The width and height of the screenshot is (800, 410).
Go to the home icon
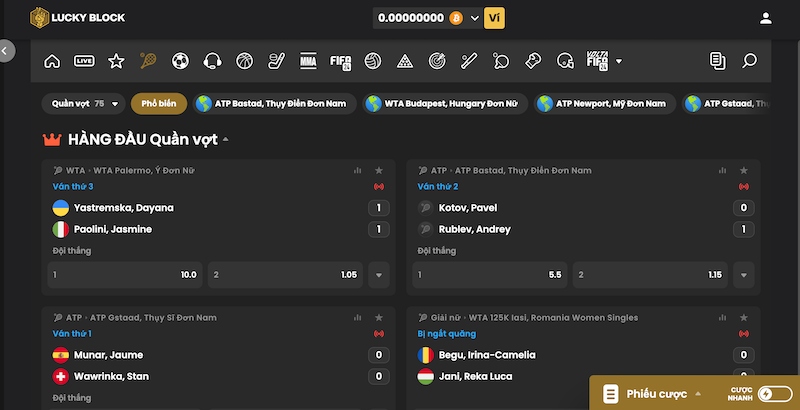click(52, 61)
